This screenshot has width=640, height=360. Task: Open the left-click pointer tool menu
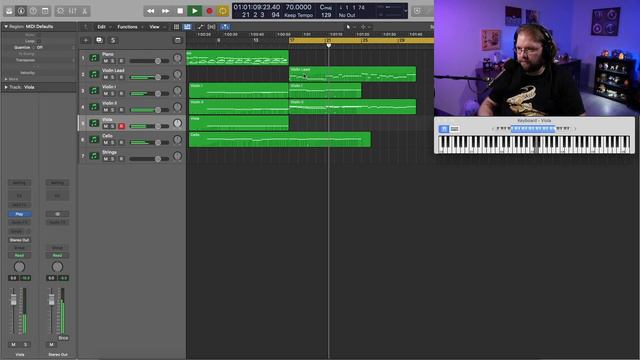[x=350, y=27]
